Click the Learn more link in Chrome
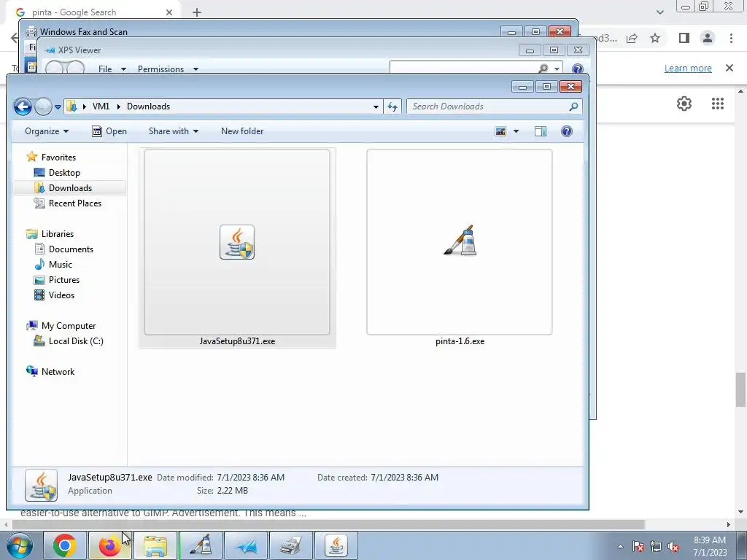Image resolution: width=747 pixels, height=560 pixels. click(x=688, y=69)
